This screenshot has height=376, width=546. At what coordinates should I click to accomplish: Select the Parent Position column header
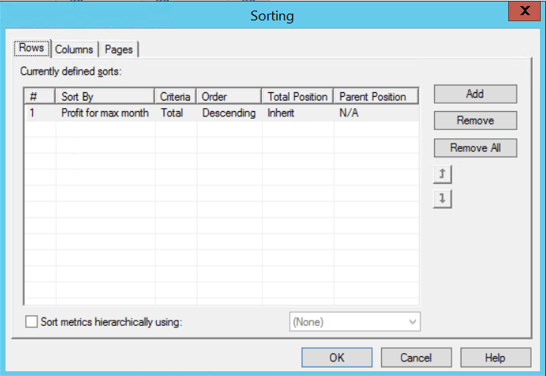click(376, 96)
